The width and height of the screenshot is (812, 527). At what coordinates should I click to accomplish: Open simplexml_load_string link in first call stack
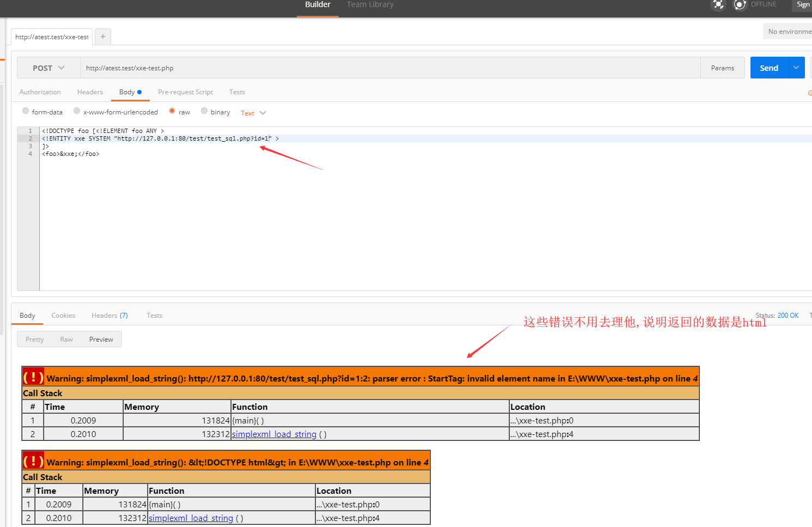274,434
